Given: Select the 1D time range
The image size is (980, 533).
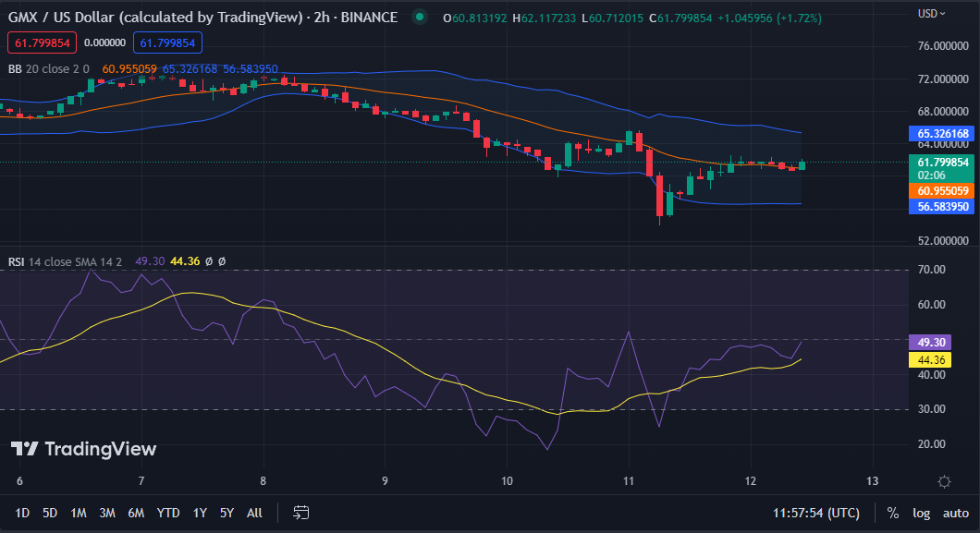Looking at the screenshot, I should pos(22,513).
